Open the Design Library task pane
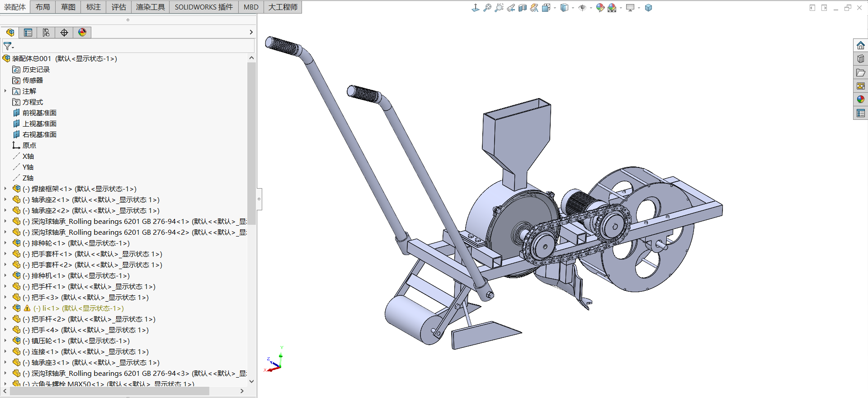This screenshot has height=398, width=868. pyautogui.click(x=860, y=59)
